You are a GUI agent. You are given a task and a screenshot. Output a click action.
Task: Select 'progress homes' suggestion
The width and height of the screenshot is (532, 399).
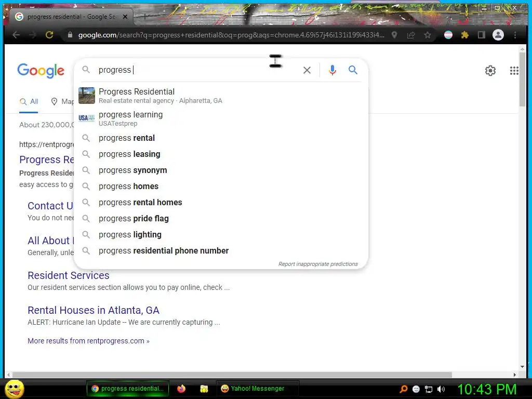point(220,187)
